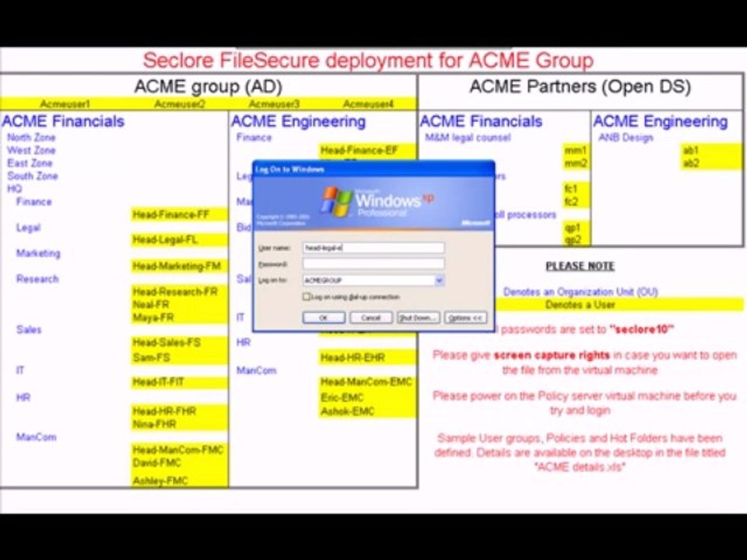Click the Log On to Windows title bar

373,170
